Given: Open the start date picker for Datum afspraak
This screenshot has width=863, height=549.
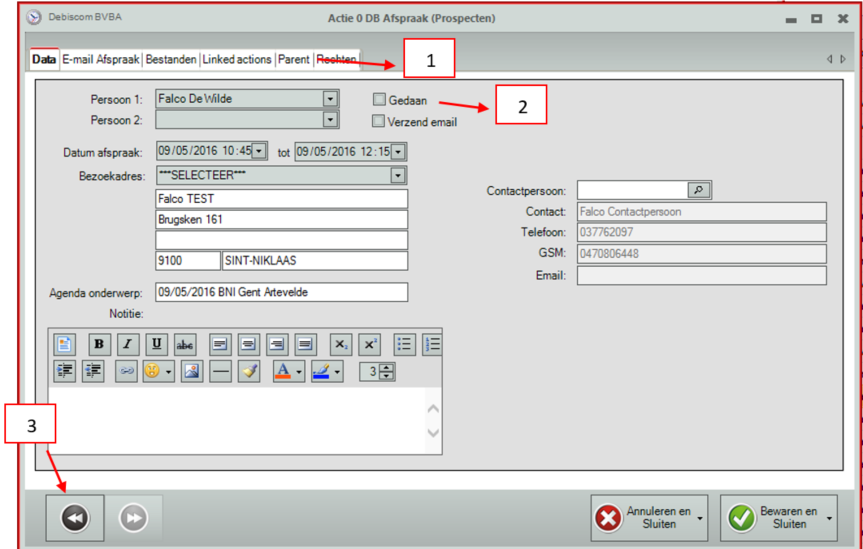Looking at the screenshot, I should [259, 152].
